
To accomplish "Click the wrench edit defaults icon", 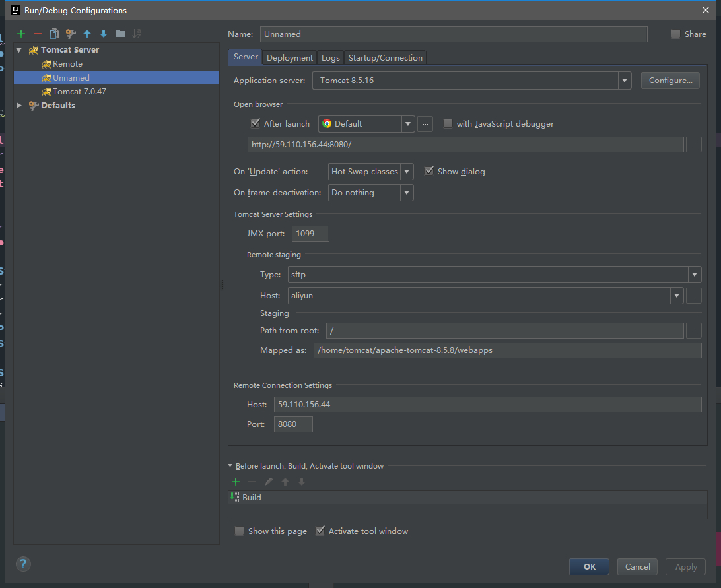I will [x=71, y=34].
